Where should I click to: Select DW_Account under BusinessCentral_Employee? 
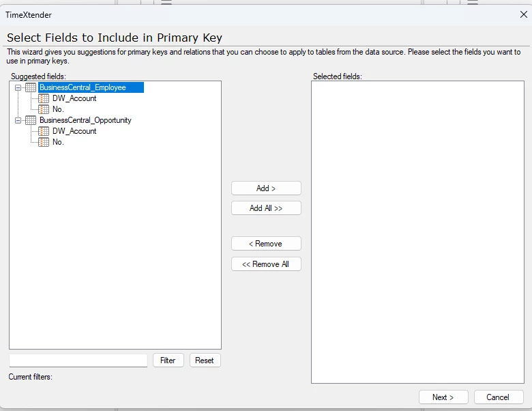coord(74,98)
